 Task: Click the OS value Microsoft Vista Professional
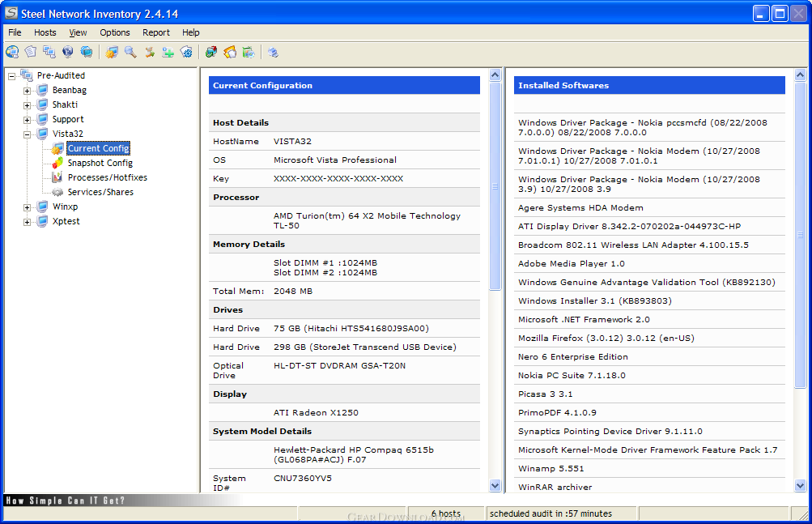click(x=335, y=160)
